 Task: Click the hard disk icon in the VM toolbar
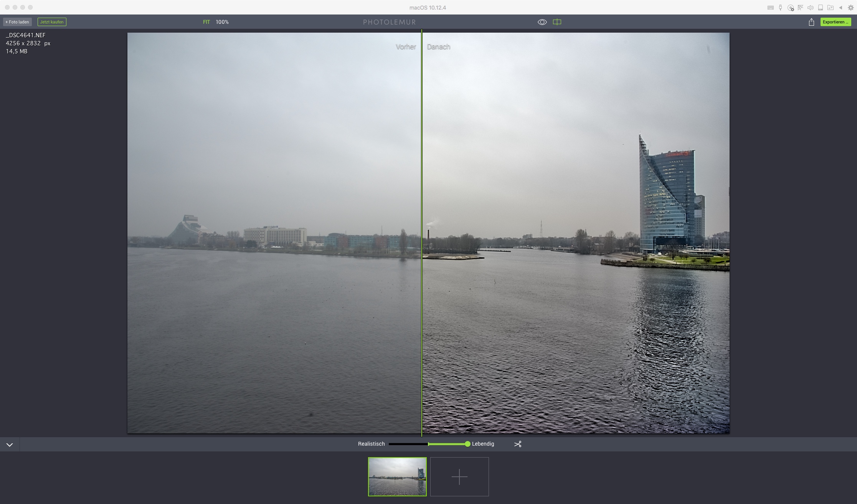tap(821, 8)
